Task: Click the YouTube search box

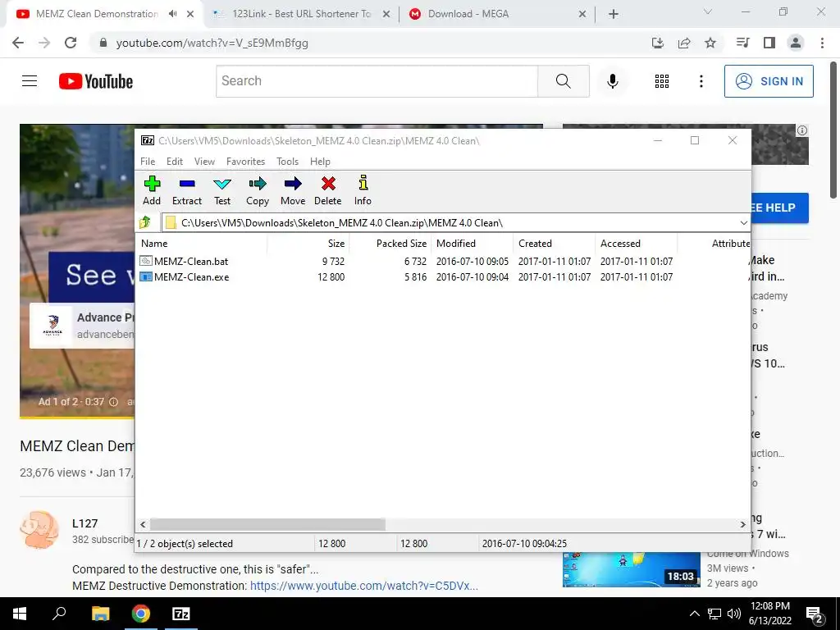Action: pos(377,81)
